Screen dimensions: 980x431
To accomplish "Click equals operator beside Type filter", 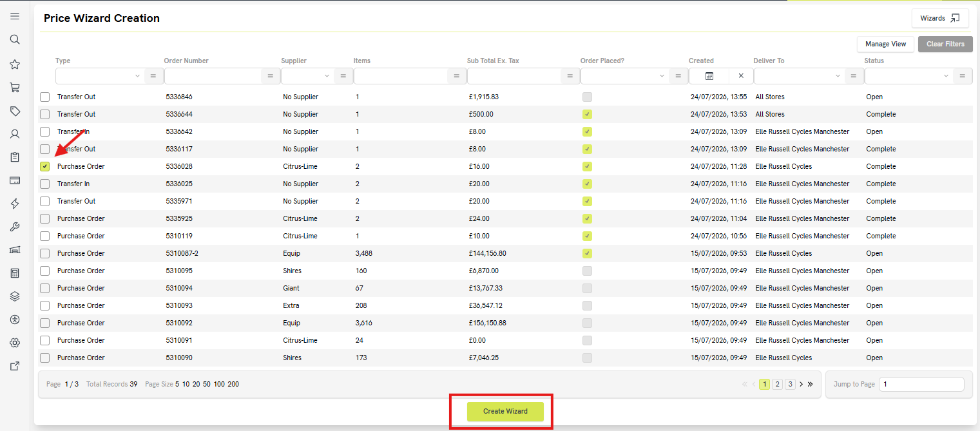I will pyautogui.click(x=153, y=76).
